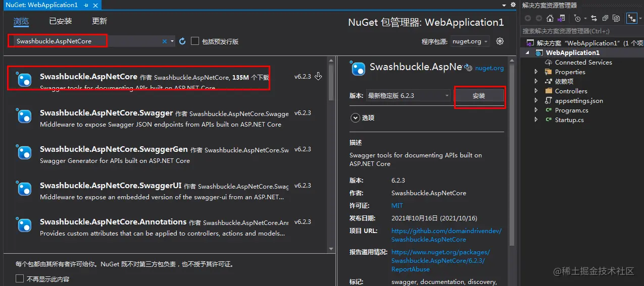Expand the 依赖项 dependencies node

click(536, 82)
